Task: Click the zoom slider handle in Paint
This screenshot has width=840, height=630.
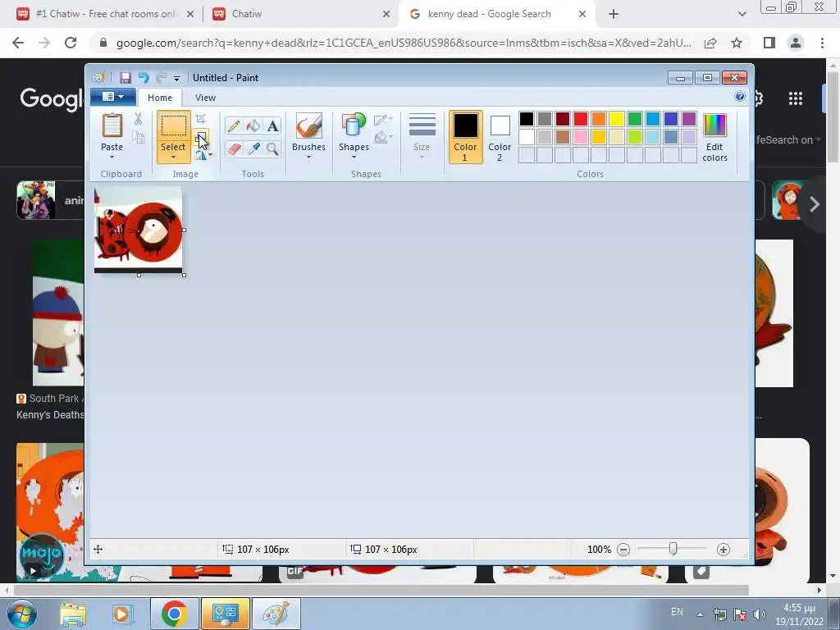Action: [x=673, y=549]
